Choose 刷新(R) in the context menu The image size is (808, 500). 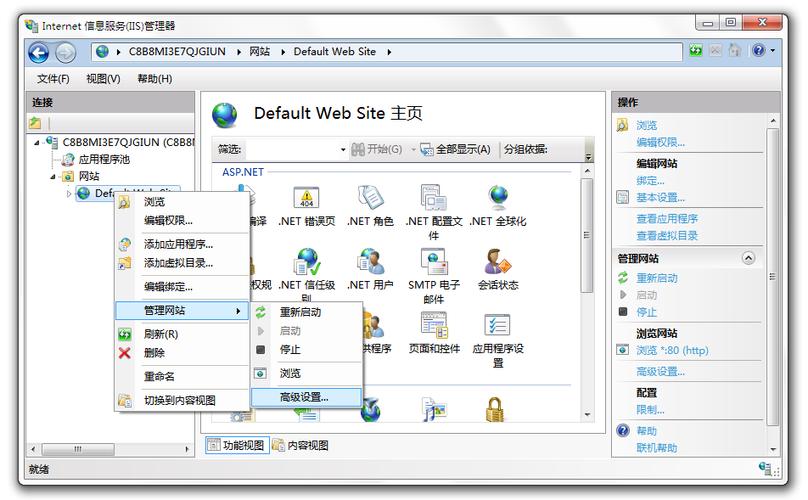[182, 334]
